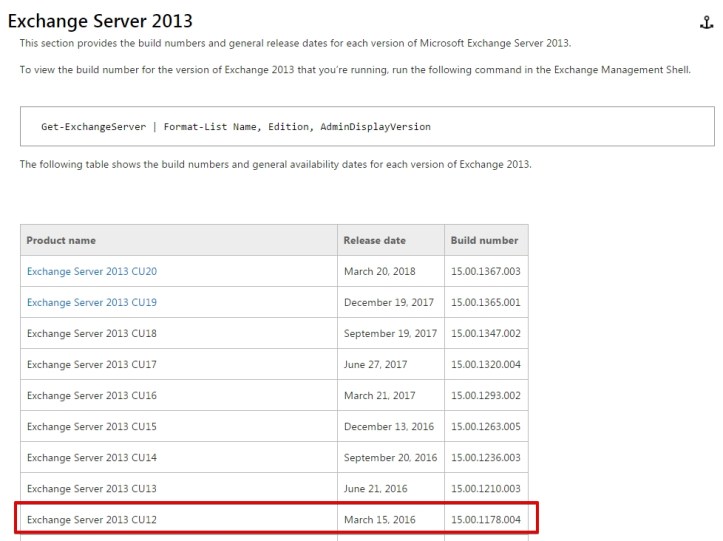The width and height of the screenshot is (723, 541).
Task: Select the Exchange Server 2013 CU14 cell
Action: pos(92,457)
